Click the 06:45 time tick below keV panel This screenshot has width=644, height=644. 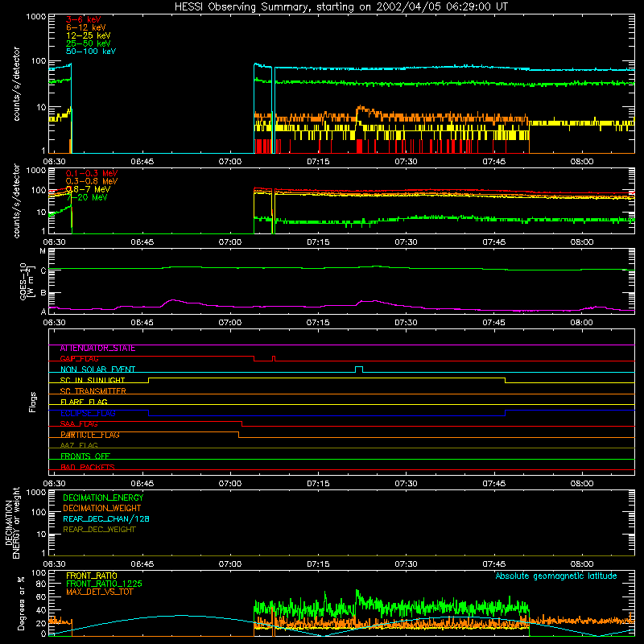[x=142, y=162]
